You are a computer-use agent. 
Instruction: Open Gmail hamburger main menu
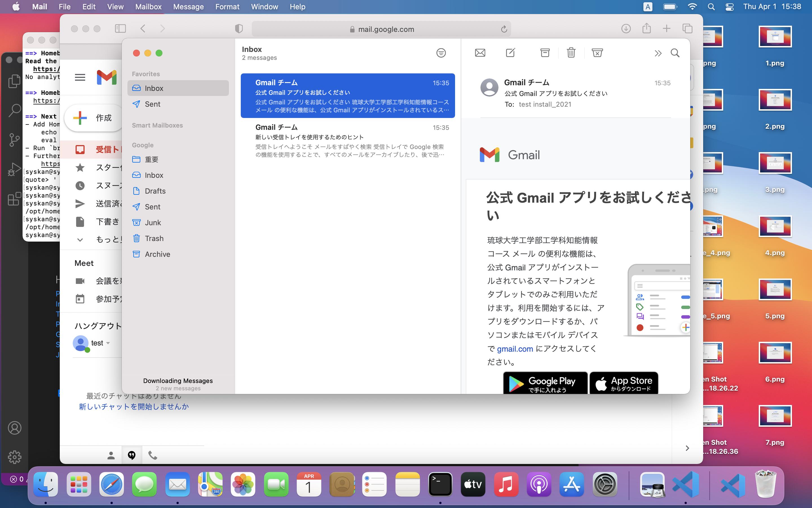80,77
